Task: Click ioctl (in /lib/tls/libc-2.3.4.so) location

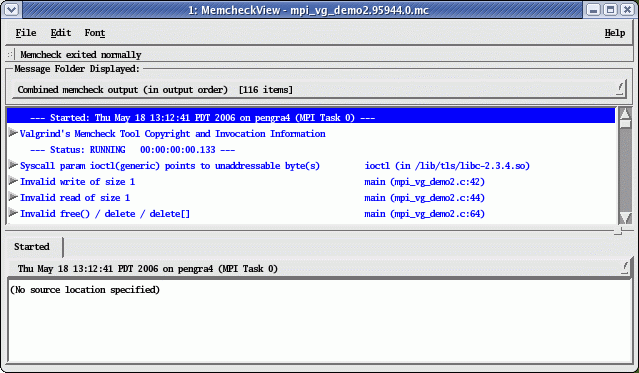Action: (x=447, y=166)
